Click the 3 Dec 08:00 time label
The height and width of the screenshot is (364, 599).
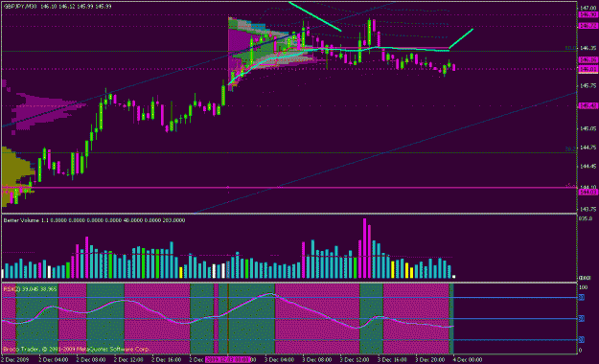(x=317, y=360)
